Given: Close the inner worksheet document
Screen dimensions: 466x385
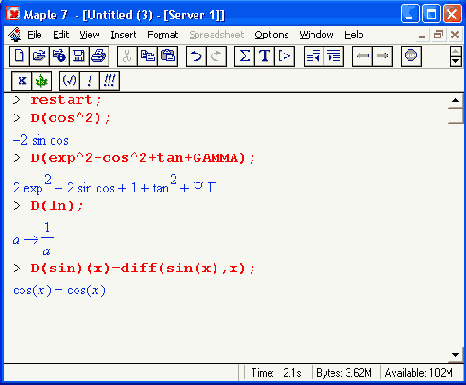Looking at the screenshot, I should pyautogui.click(x=455, y=34).
